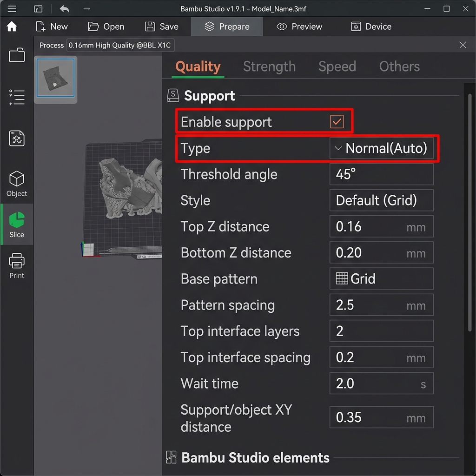The image size is (476, 476).
Task: Click the 'Pattern spacing' label
Action: (x=228, y=305)
